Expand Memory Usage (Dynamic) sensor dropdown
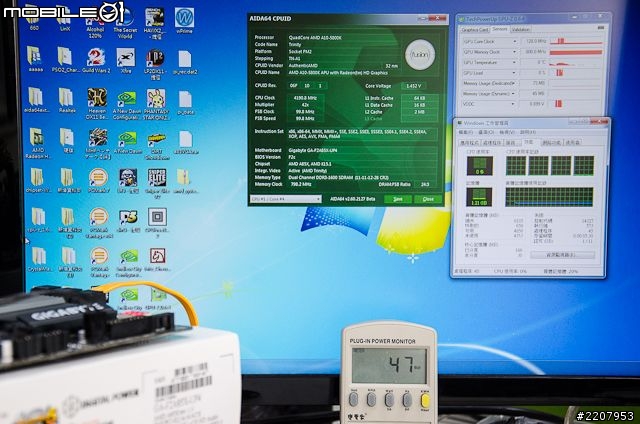The width and height of the screenshot is (640, 424). [x=514, y=93]
